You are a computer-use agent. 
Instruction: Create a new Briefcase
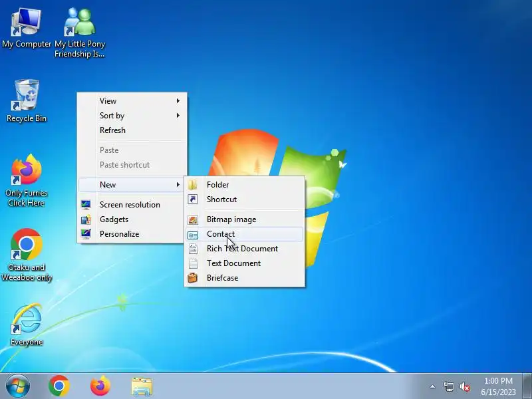click(x=244, y=278)
